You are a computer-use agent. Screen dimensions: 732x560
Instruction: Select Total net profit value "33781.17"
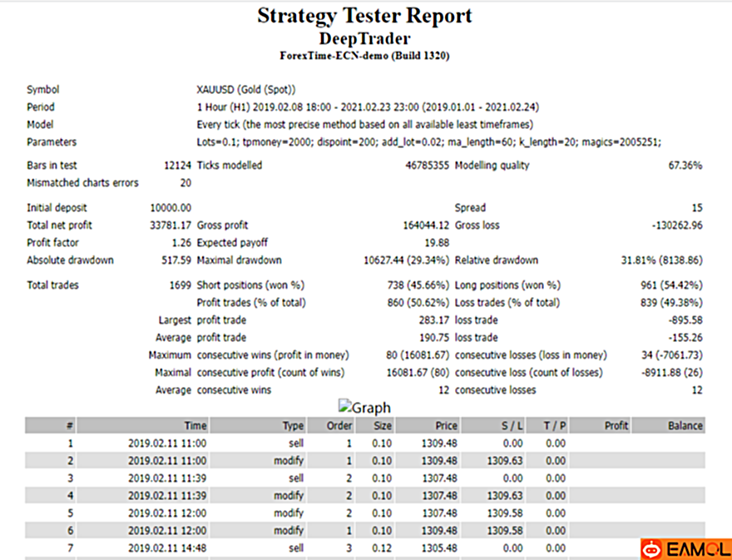pos(171,225)
